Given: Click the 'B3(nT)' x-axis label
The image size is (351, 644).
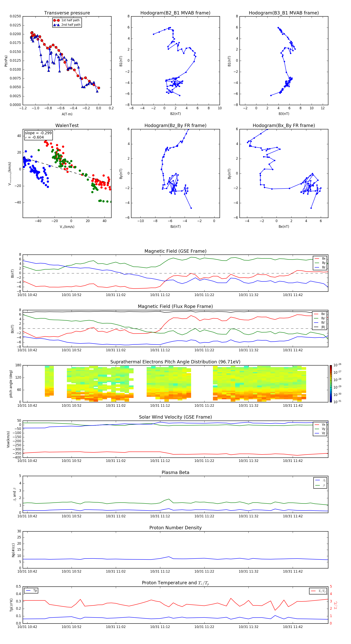Looking at the screenshot, I should 284,114.
